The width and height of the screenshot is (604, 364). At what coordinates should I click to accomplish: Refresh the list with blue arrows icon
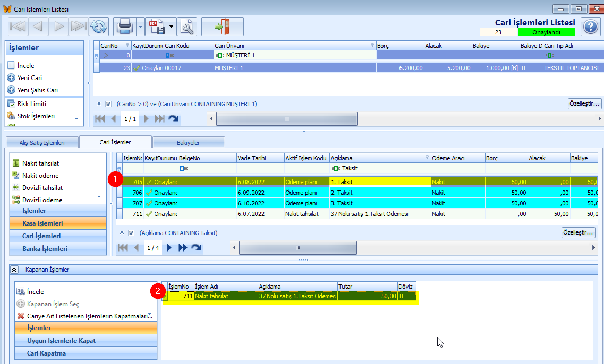pos(99,27)
